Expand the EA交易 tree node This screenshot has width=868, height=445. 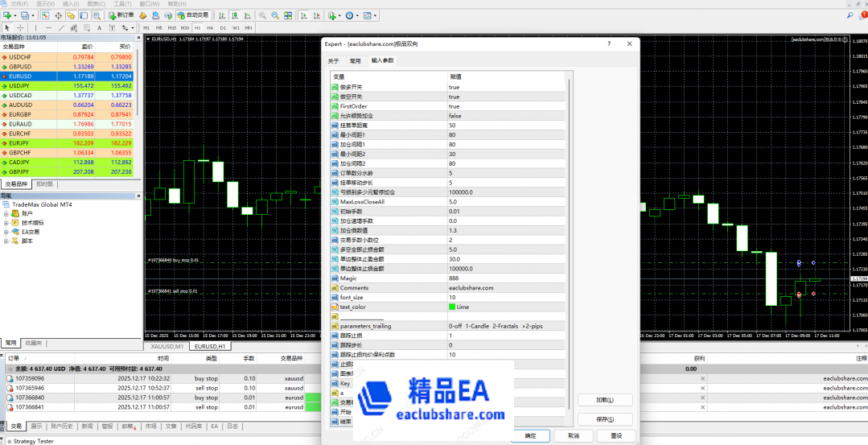pyautogui.click(x=6, y=232)
